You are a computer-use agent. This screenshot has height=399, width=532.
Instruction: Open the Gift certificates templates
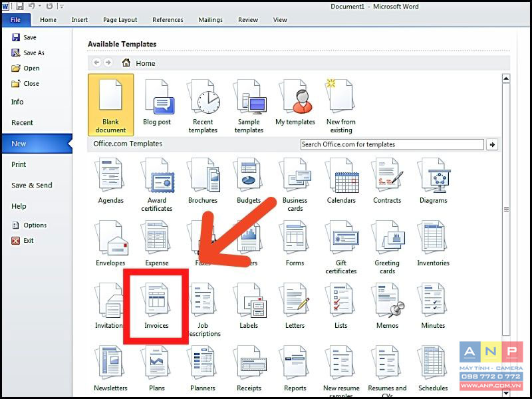341,247
